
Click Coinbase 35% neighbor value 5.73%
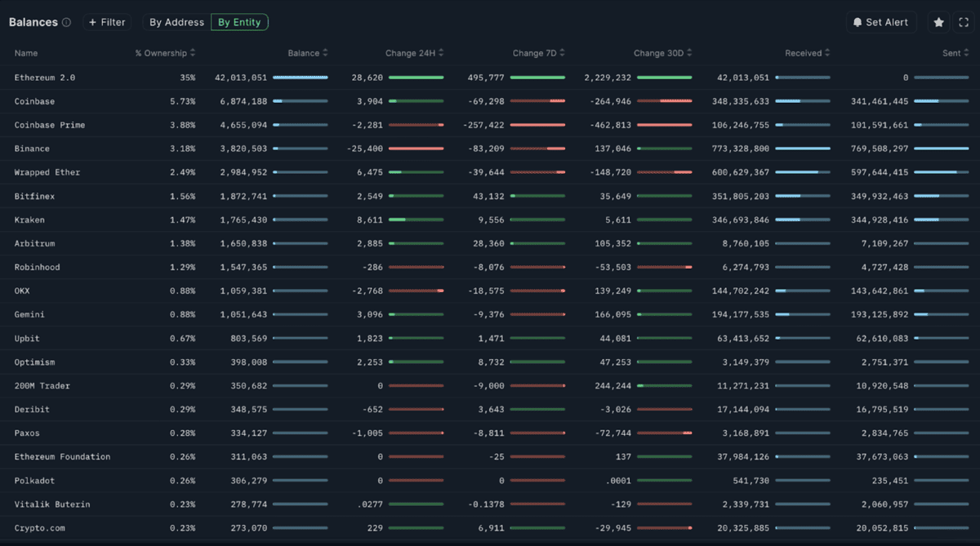pos(182,101)
